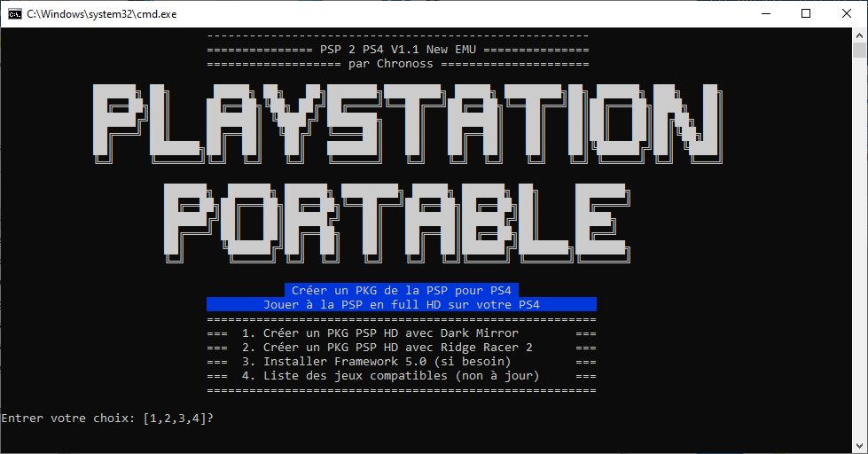Screen dimensions: 868x454
Task: Click the empty vertical scrollbar track
Action: click(x=860, y=266)
